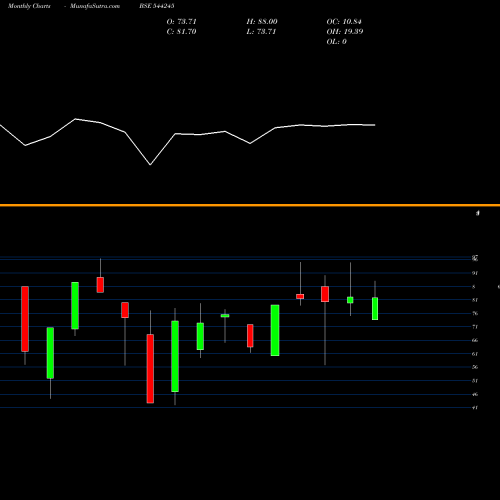Click the 76 price axis label
500x500 pixels.
(x=475, y=313)
